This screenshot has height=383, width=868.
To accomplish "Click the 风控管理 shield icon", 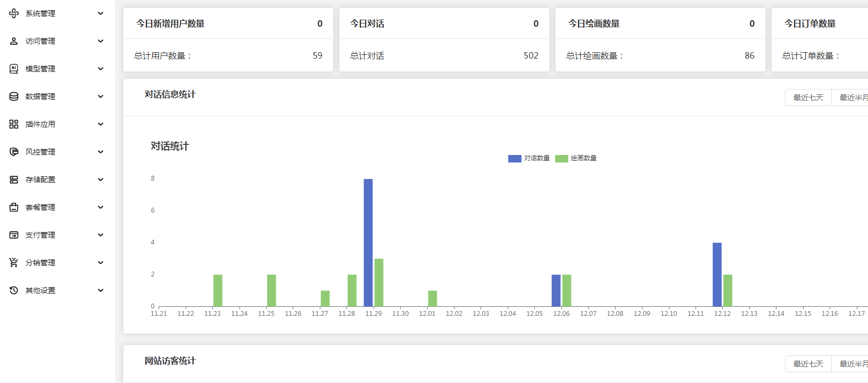I will coord(14,152).
